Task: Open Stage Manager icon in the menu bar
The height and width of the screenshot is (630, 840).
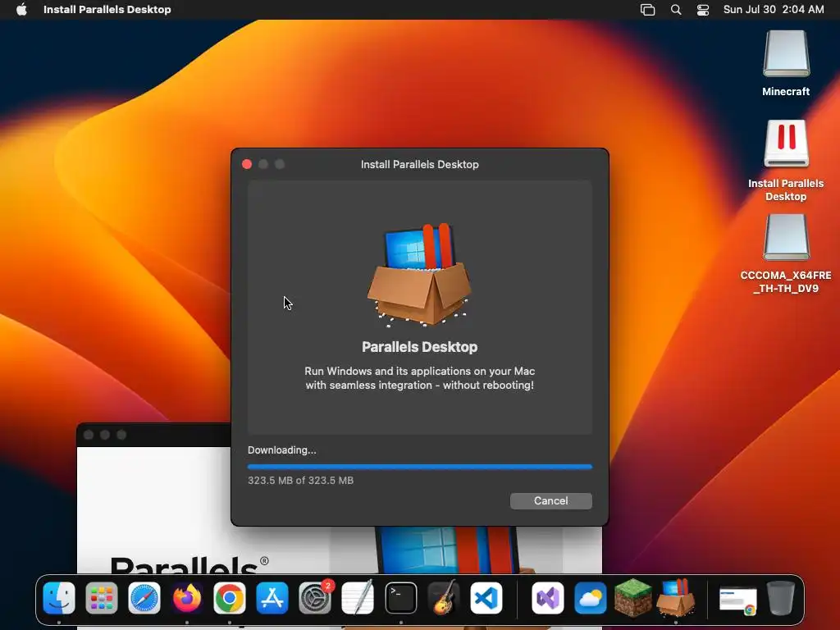Action: point(648,10)
